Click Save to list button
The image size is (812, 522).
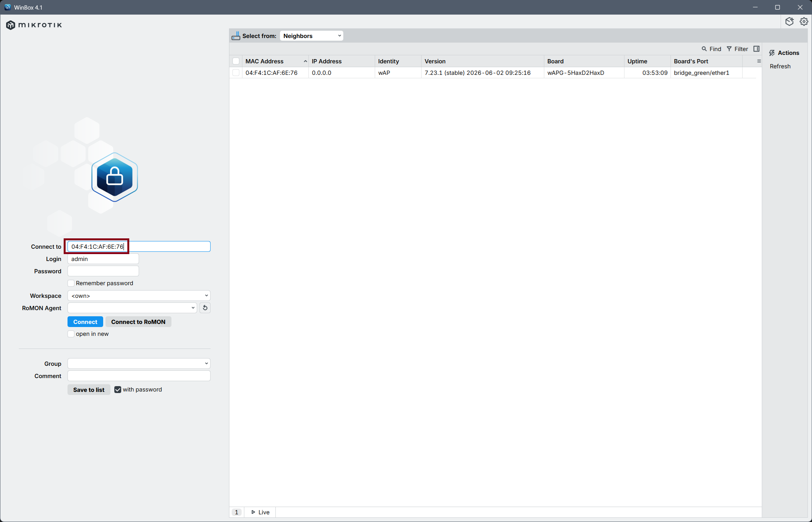coord(89,390)
